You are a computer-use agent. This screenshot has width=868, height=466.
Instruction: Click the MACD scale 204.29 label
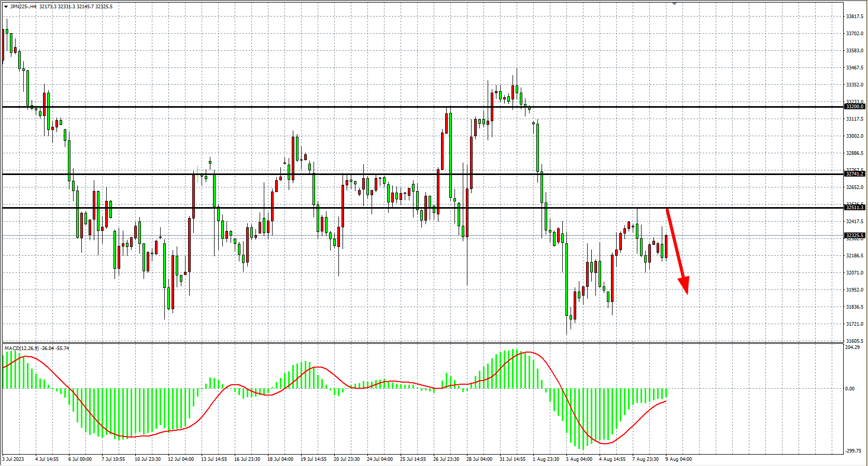coord(852,347)
